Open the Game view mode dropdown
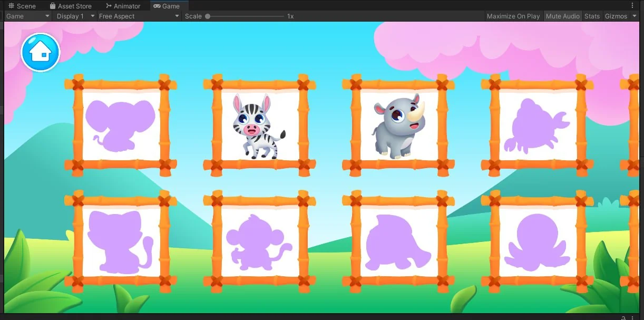Screen dimensions: 644x320 [28, 16]
